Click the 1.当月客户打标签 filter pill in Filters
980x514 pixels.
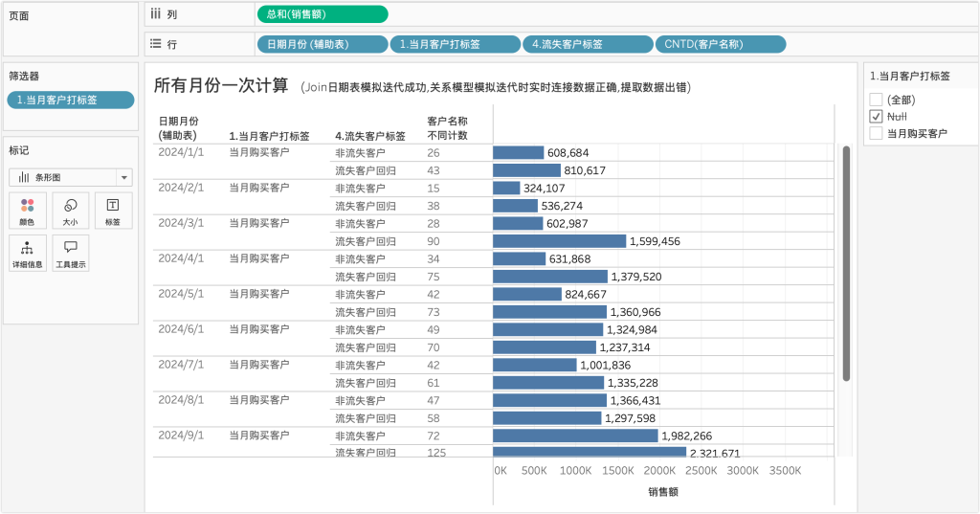(70, 100)
